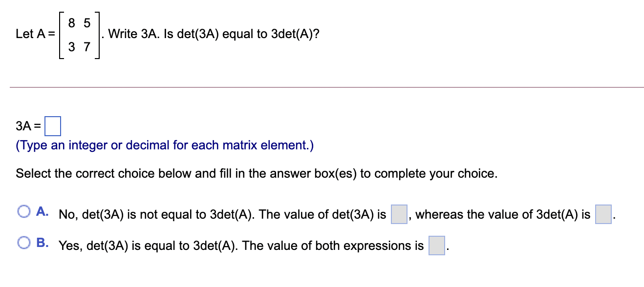Viewport: 644px width, 287px height.
Task: Select radio button for choice A
Action: pos(23,211)
